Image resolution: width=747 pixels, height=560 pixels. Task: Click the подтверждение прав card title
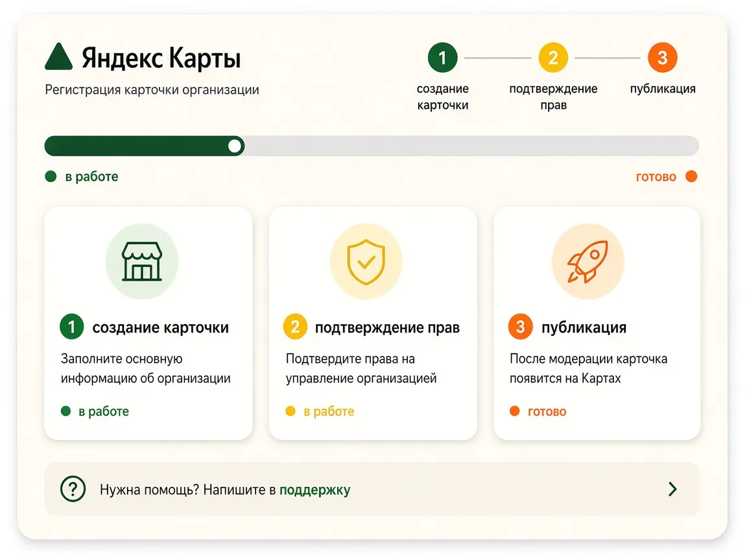point(387,327)
